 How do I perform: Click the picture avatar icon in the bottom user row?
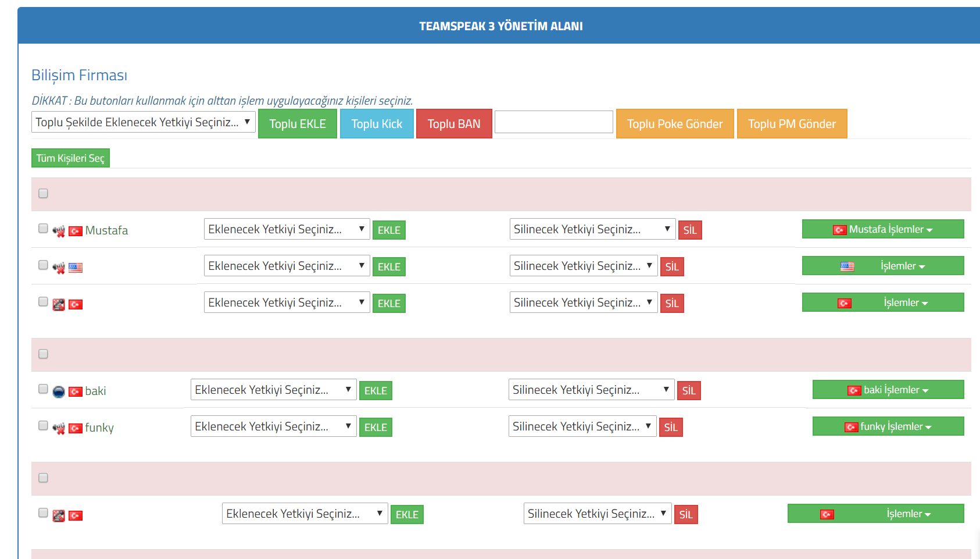point(59,516)
